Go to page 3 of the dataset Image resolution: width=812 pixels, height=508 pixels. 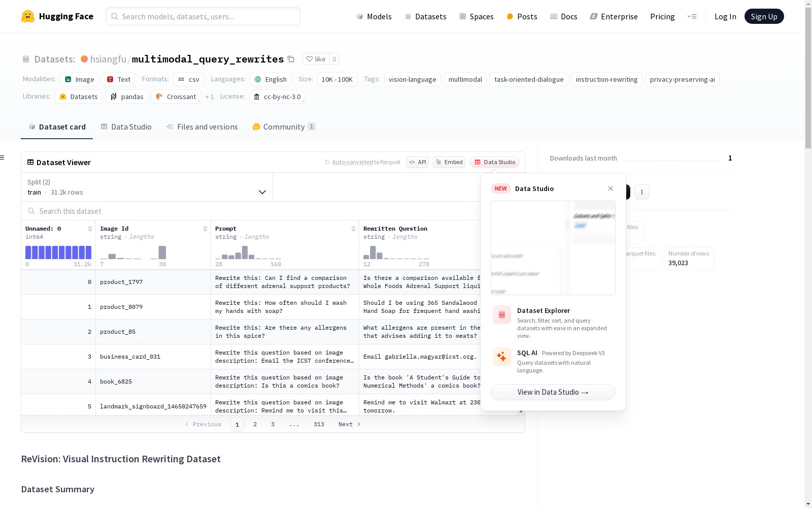(273, 424)
